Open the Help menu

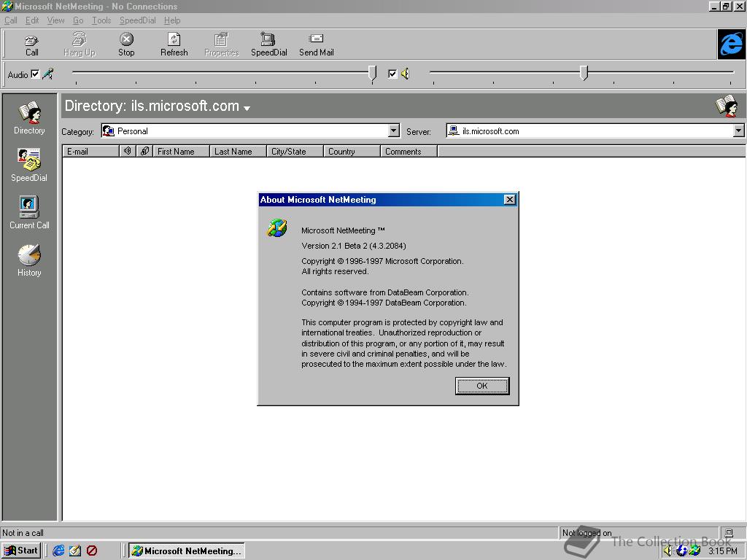pyautogui.click(x=172, y=20)
